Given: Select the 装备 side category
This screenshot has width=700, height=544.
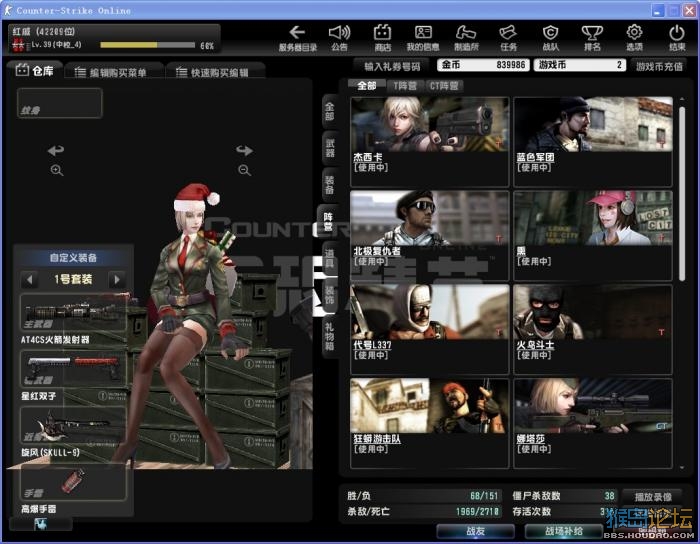Looking at the screenshot, I should 329,185.
